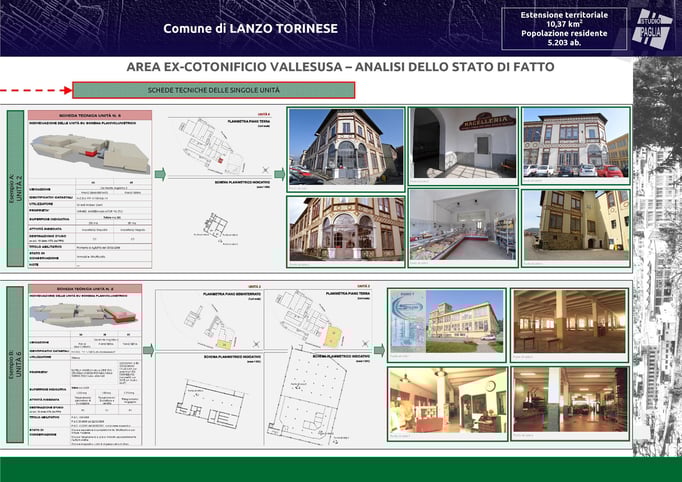Click the green arrow before Unità 6 photos
682x482 pixels.
pos(379,350)
